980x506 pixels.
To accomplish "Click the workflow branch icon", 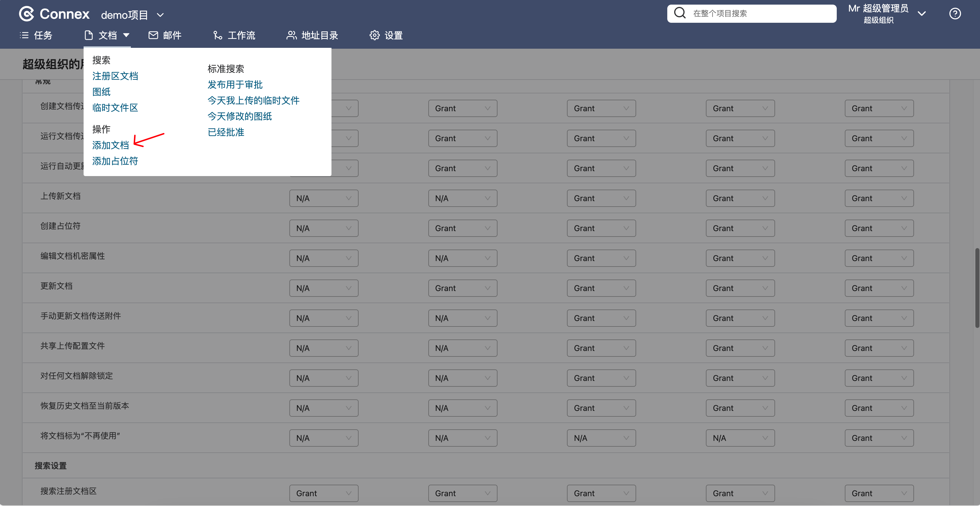I will (218, 35).
